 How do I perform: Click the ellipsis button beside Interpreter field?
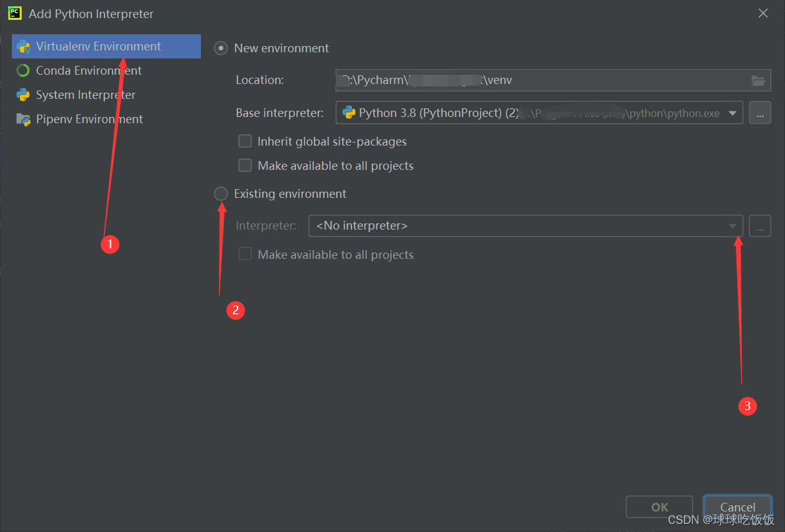760,226
